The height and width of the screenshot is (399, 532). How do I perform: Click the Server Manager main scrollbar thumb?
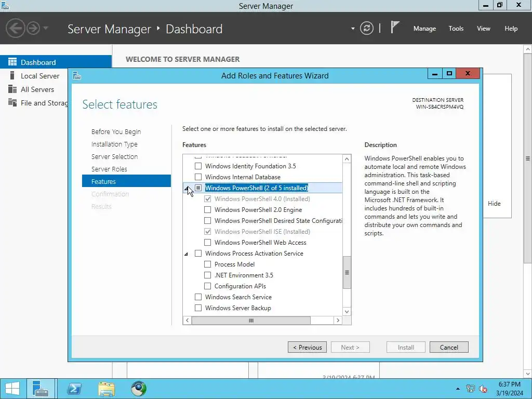click(528, 158)
